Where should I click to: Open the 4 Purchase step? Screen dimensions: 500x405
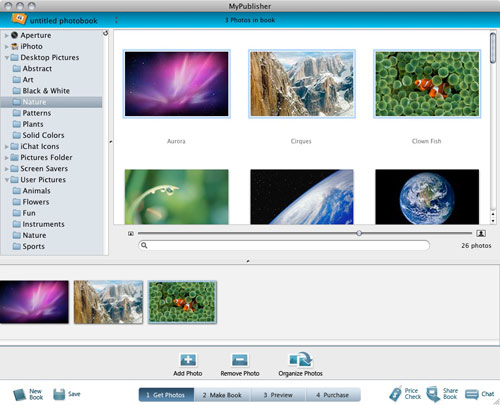(x=333, y=395)
